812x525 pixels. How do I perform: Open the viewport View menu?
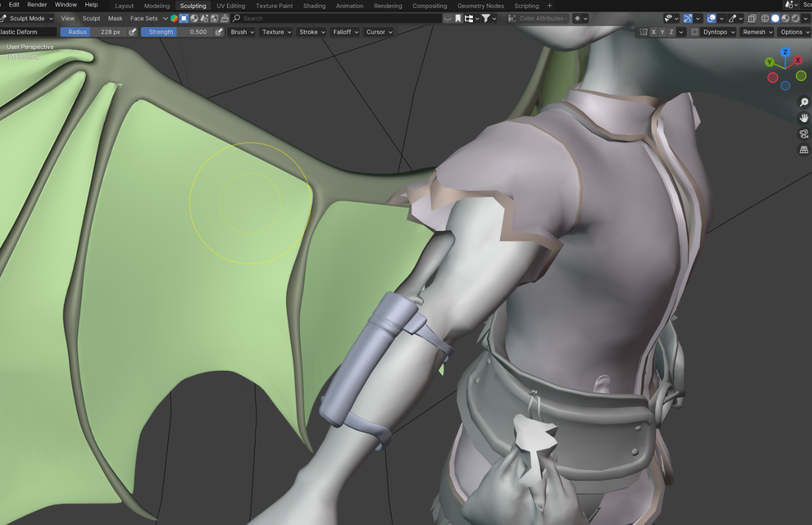[67, 18]
